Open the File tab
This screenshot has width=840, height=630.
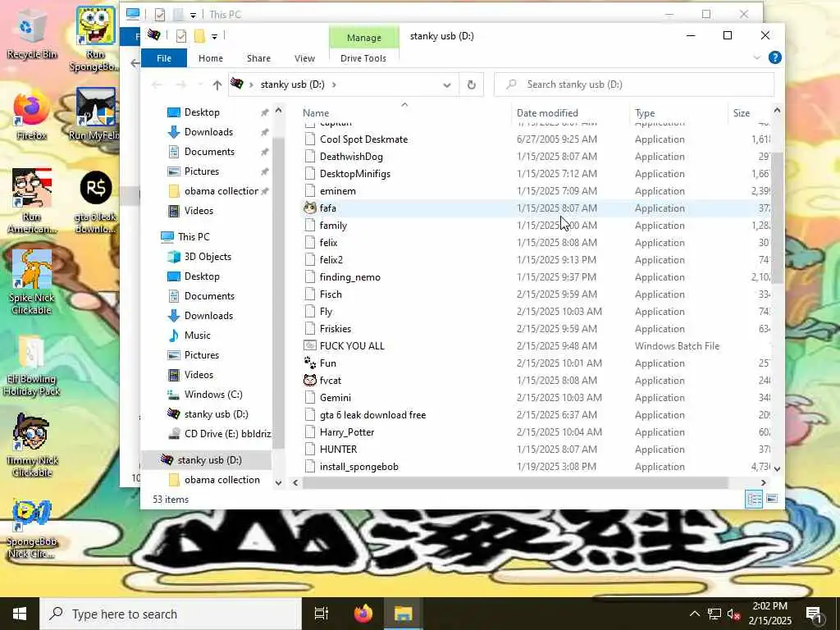tap(164, 58)
